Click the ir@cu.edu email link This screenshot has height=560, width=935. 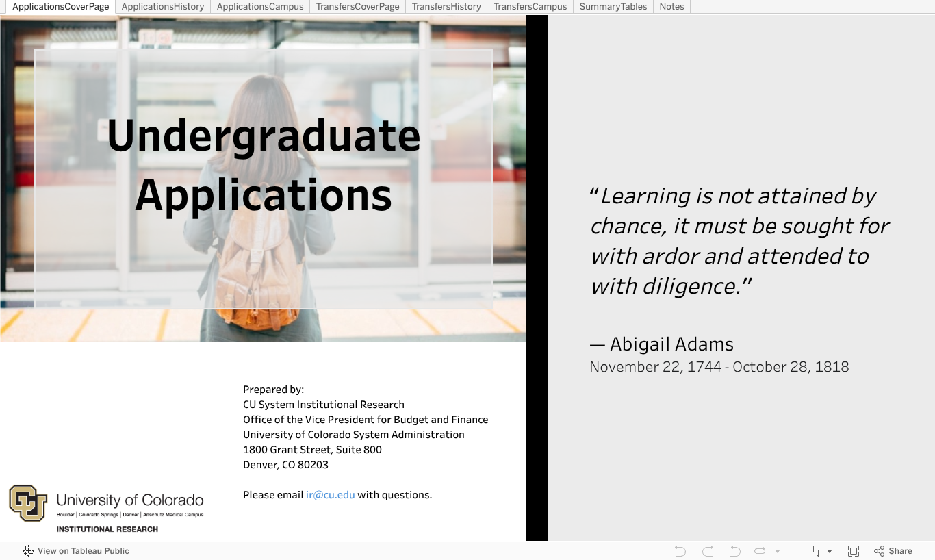pos(330,495)
